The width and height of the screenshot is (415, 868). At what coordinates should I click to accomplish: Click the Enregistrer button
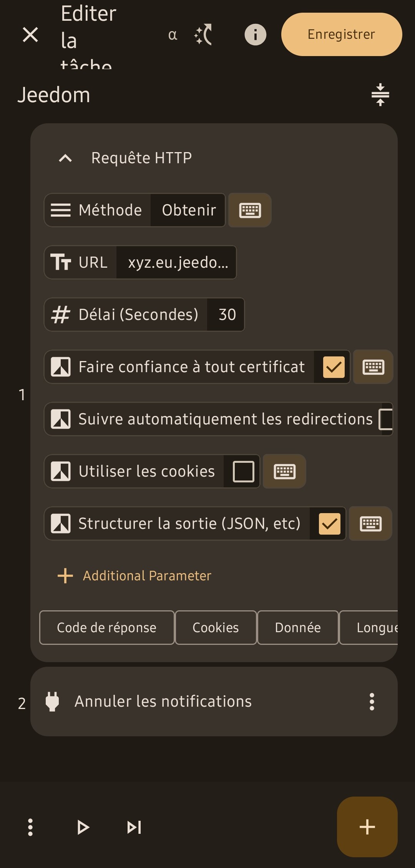click(x=342, y=34)
